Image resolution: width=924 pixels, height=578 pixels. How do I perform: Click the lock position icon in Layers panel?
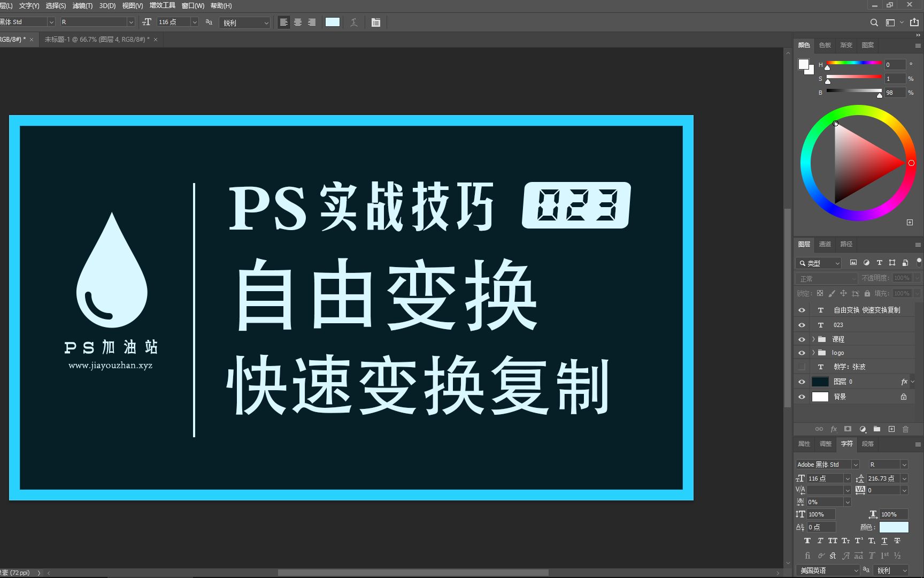click(x=843, y=293)
